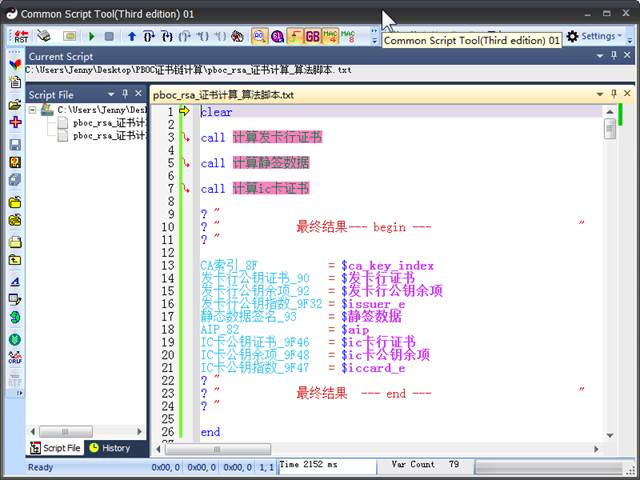
Task: Open the Settings dropdown menu
Action: tap(593, 36)
